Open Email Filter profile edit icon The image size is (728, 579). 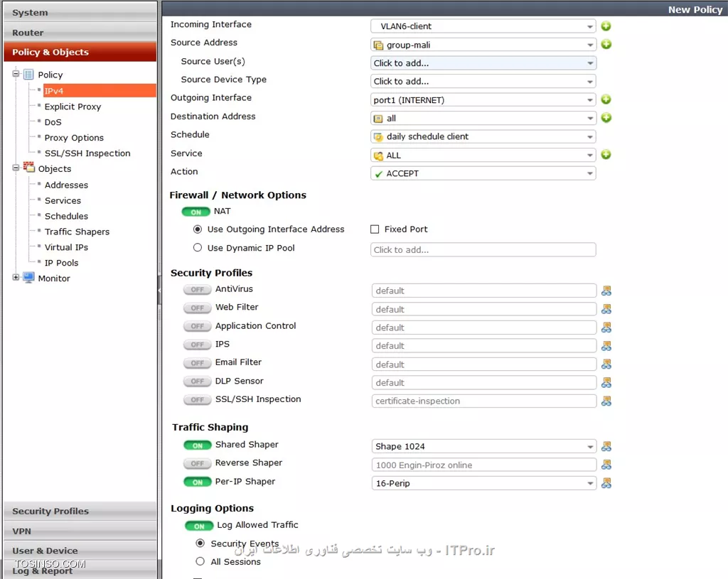point(606,364)
